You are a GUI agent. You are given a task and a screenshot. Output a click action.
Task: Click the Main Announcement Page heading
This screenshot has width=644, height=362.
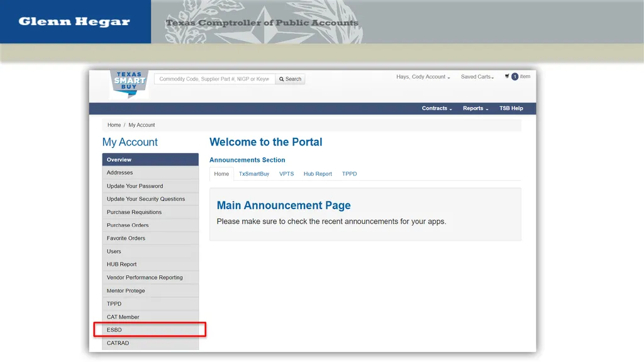[284, 205]
